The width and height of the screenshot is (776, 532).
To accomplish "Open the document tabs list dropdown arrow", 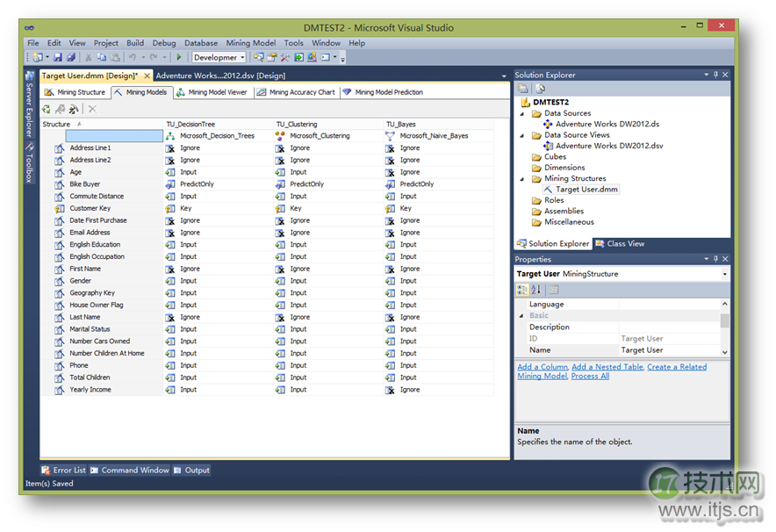I will [x=504, y=76].
